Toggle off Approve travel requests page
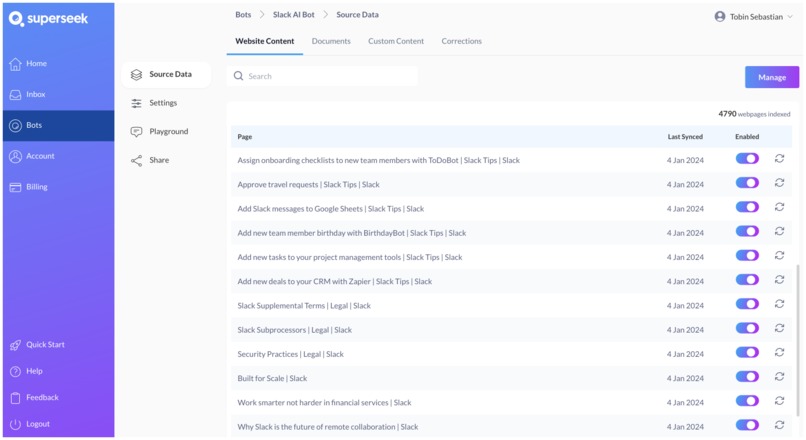This screenshot has width=806, height=440. tap(747, 183)
